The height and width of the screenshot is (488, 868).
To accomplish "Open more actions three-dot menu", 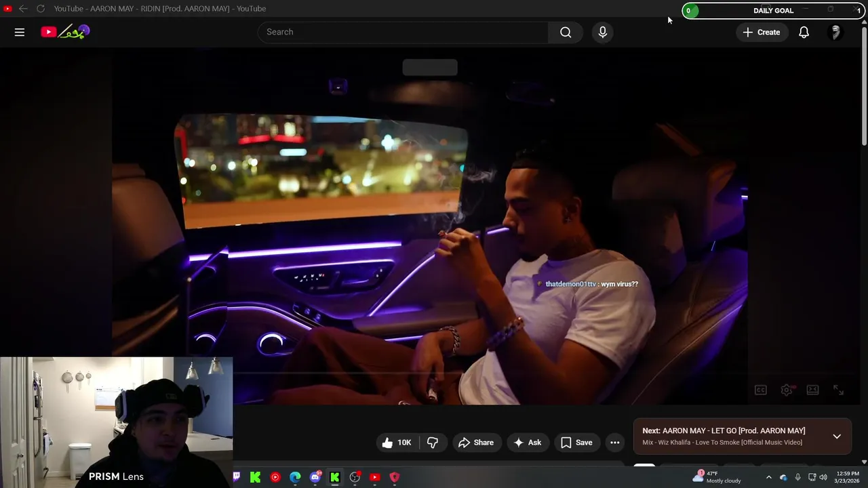I will tap(615, 443).
